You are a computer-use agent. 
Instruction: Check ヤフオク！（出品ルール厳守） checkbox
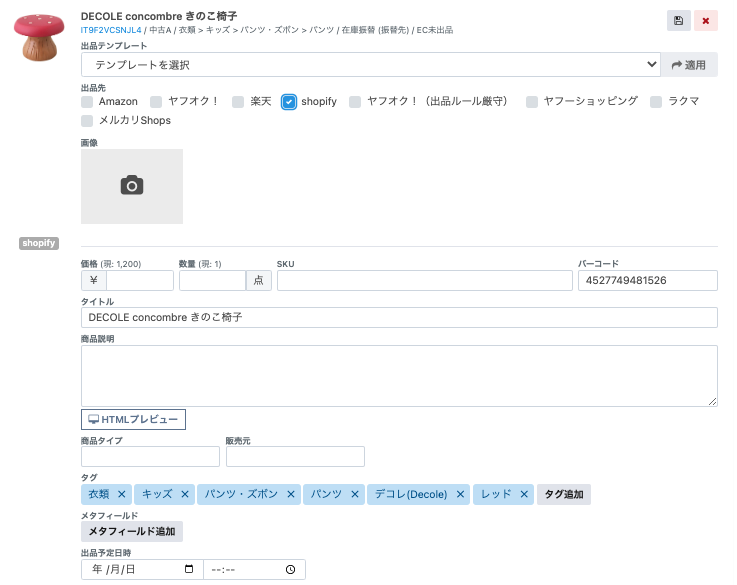click(x=355, y=101)
